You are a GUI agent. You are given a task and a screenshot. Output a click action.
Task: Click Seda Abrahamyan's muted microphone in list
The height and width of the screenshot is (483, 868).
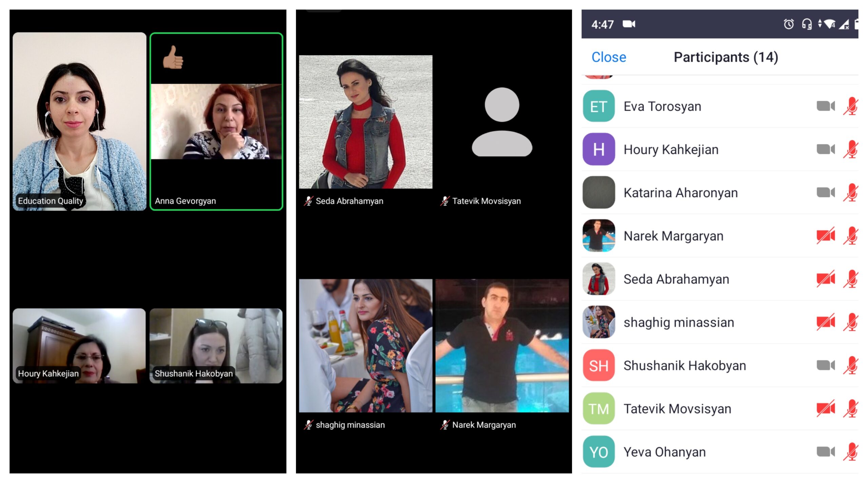tap(851, 279)
